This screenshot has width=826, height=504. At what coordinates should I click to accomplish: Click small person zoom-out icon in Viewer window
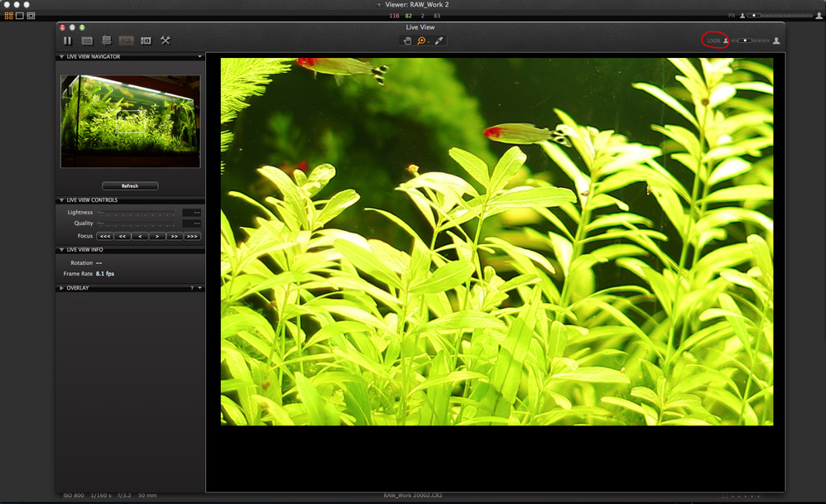tap(742, 16)
